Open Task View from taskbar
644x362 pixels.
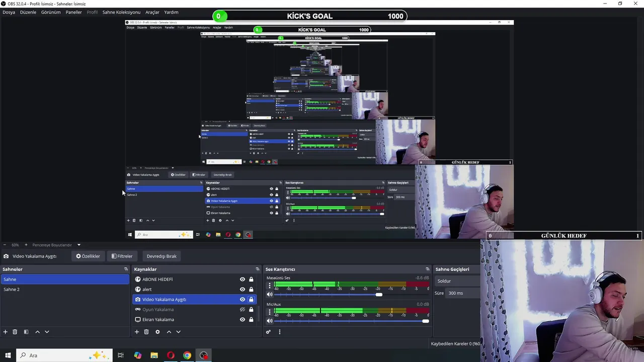tap(121, 355)
